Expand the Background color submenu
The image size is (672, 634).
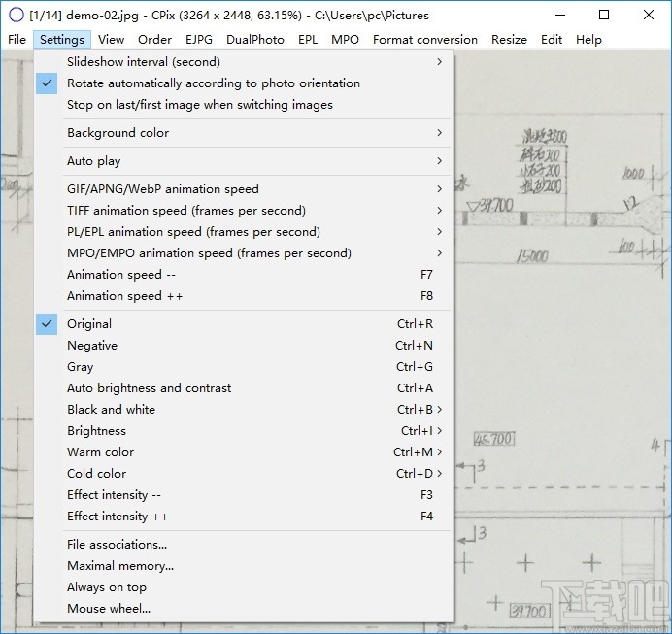click(118, 133)
